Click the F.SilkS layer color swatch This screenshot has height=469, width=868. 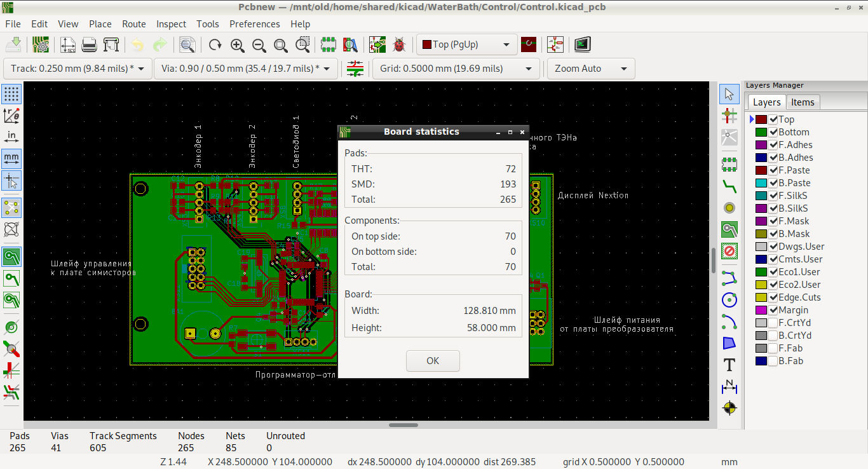[x=761, y=196]
